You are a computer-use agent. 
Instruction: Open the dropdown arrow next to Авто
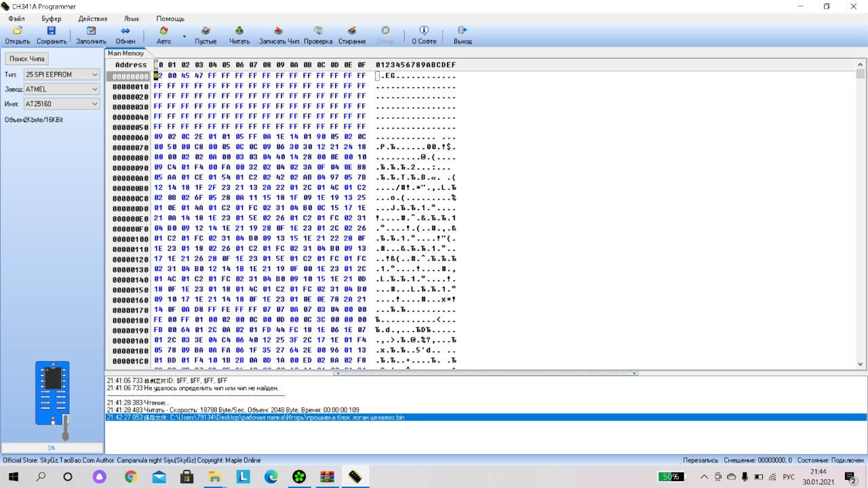click(184, 36)
